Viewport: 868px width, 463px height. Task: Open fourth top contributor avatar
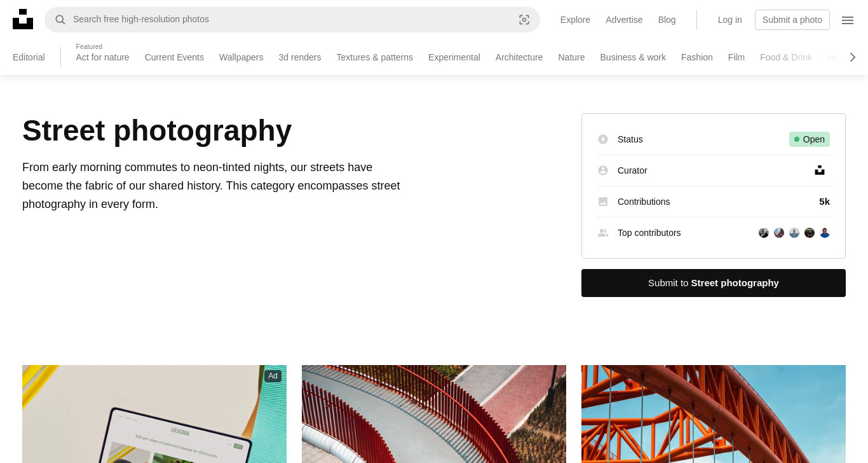click(810, 233)
